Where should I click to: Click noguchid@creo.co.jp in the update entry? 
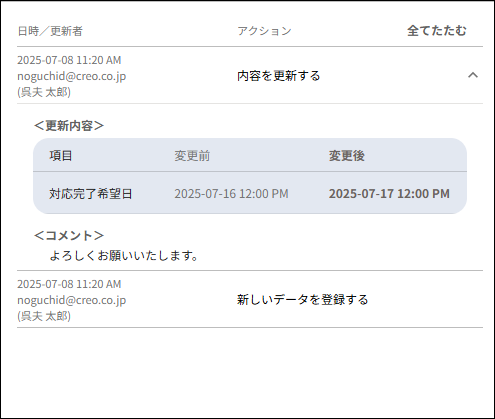pyautogui.click(x=72, y=76)
